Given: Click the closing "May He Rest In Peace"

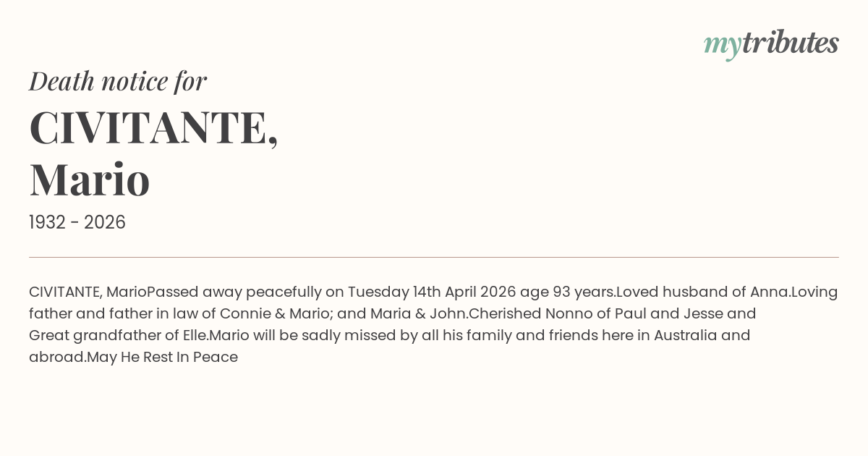Looking at the screenshot, I should (162, 358).
